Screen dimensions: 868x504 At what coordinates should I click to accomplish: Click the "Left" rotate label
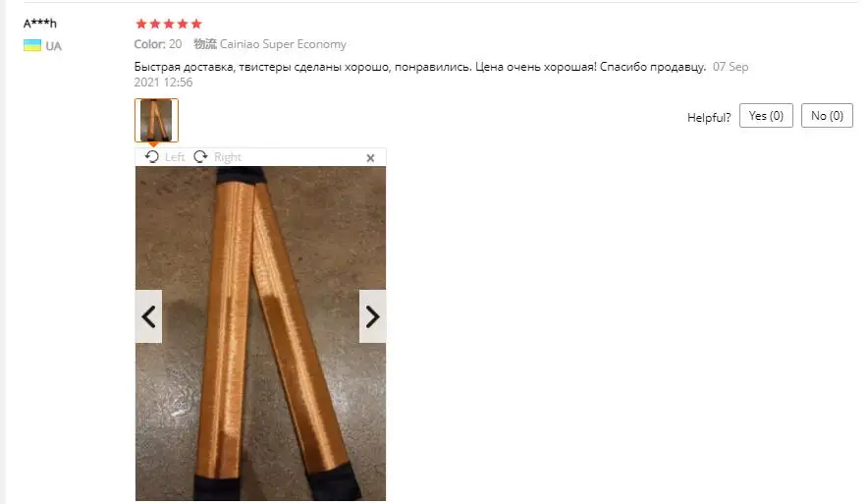pos(175,157)
